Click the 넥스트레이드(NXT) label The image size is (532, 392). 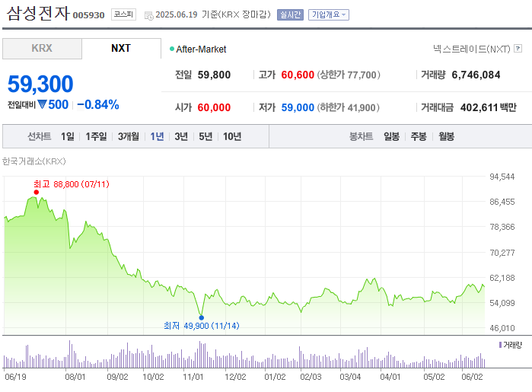pyautogui.click(x=472, y=49)
